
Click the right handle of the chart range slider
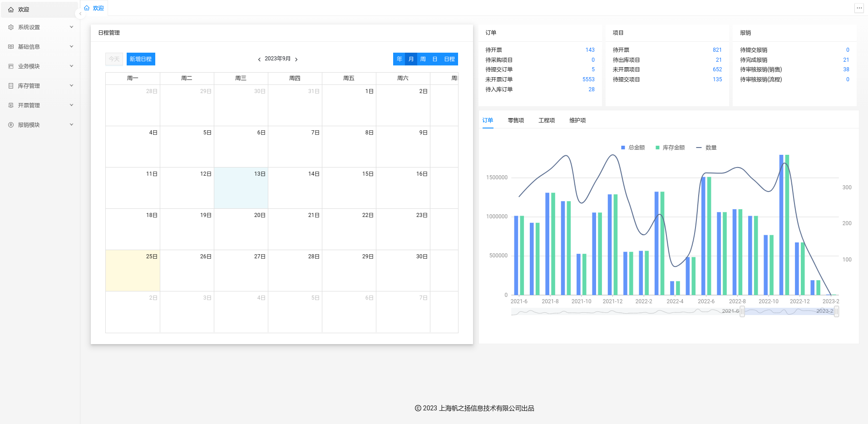tap(836, 311)
